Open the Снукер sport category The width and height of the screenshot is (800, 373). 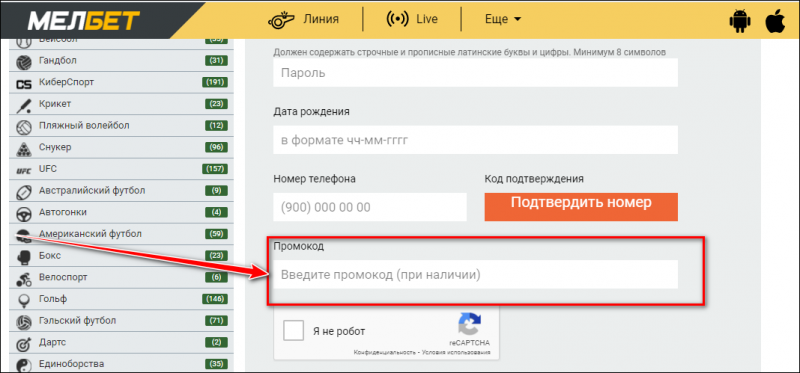click(55, 147)
